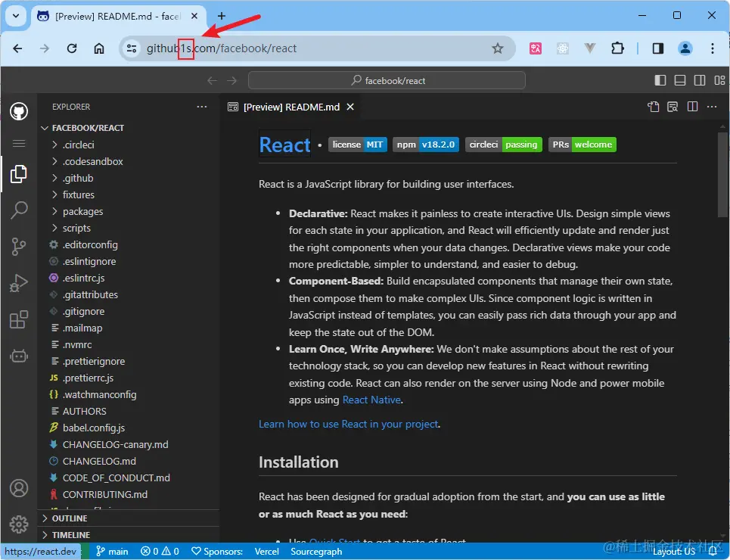The image size is (730, 560).
Task: Click the React DevTools extension icon
Action: coord(562,48)
